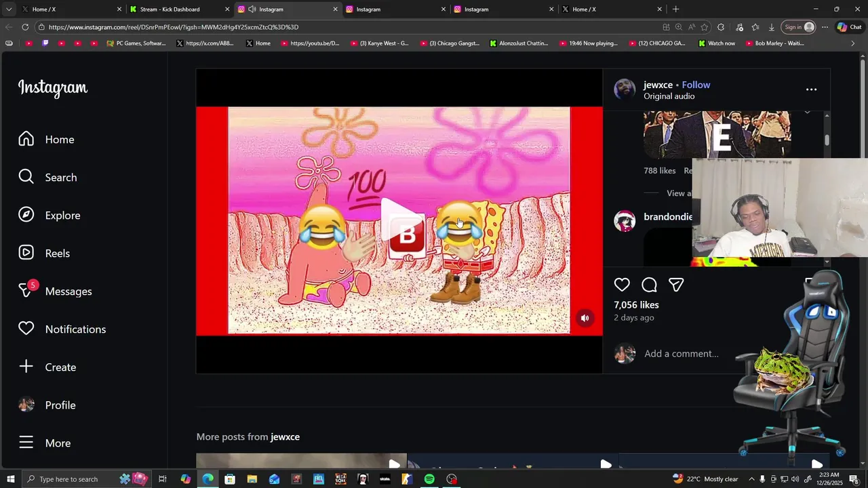Close the Stream - Kick Dashboard tab
Screen dimensions: 868x488
pyautogui.click(x=227, y=9)
